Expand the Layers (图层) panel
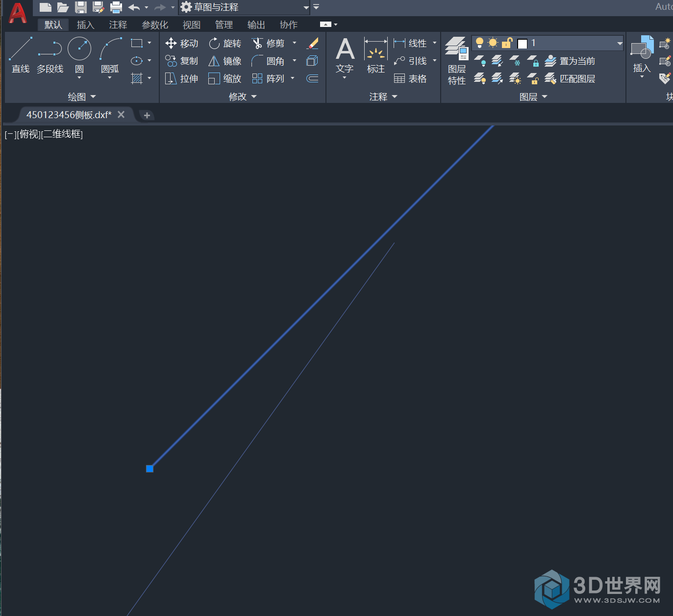Screen dimensions: 673x616 (533, 97)
